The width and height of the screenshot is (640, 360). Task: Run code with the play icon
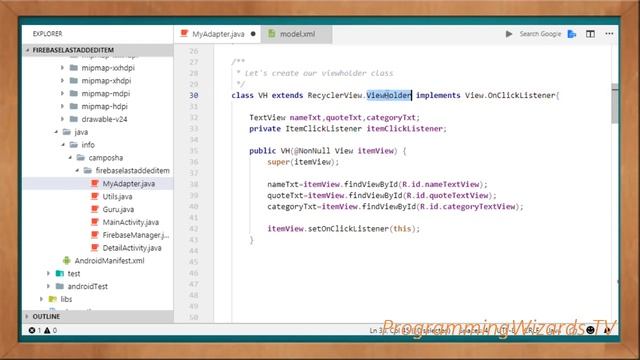click(509, 34)
